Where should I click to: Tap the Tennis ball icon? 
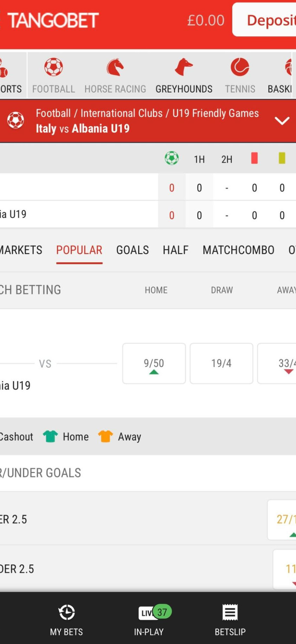click(x=240, y=67)
